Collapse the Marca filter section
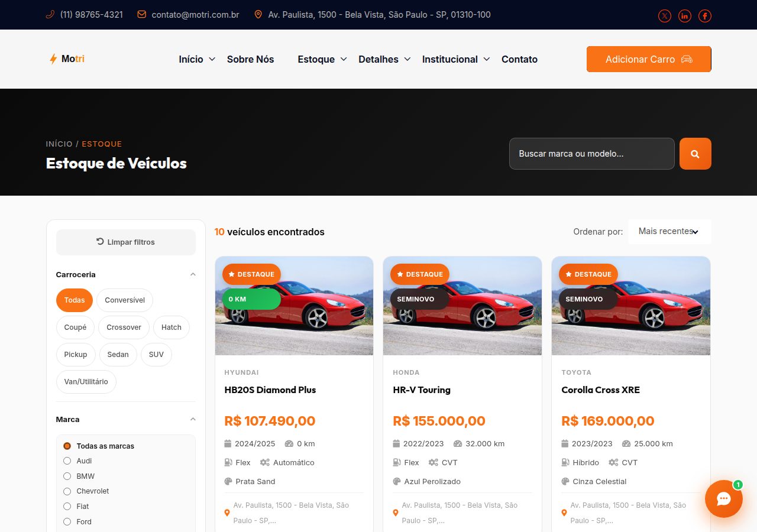This screenshot has height=532, width=757. coord(193,419)
